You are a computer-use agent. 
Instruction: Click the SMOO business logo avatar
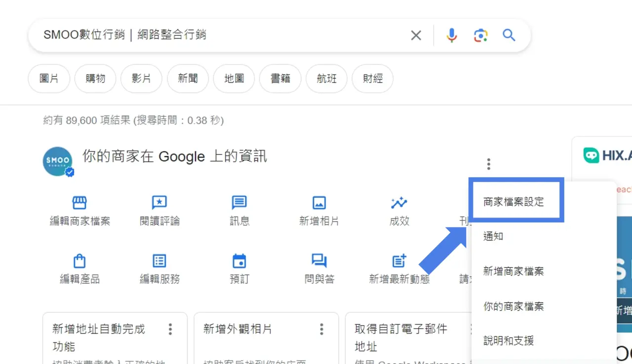58,161
